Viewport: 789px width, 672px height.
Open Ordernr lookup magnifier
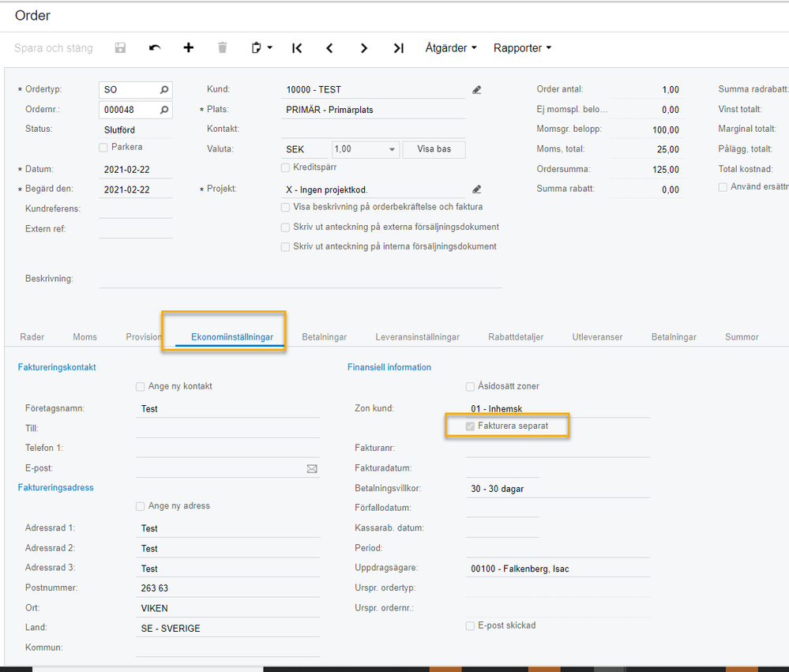pos(164,110)
